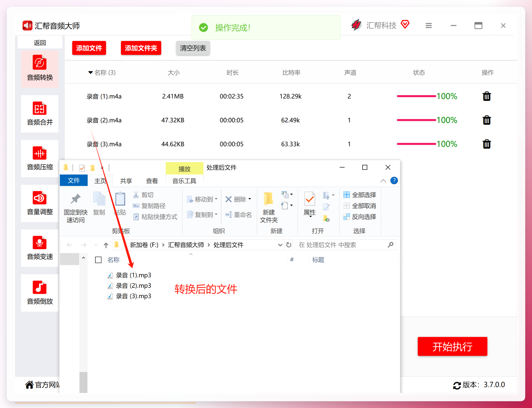Open the quick access toolbar customize dropdown

(x=102, y=168)
